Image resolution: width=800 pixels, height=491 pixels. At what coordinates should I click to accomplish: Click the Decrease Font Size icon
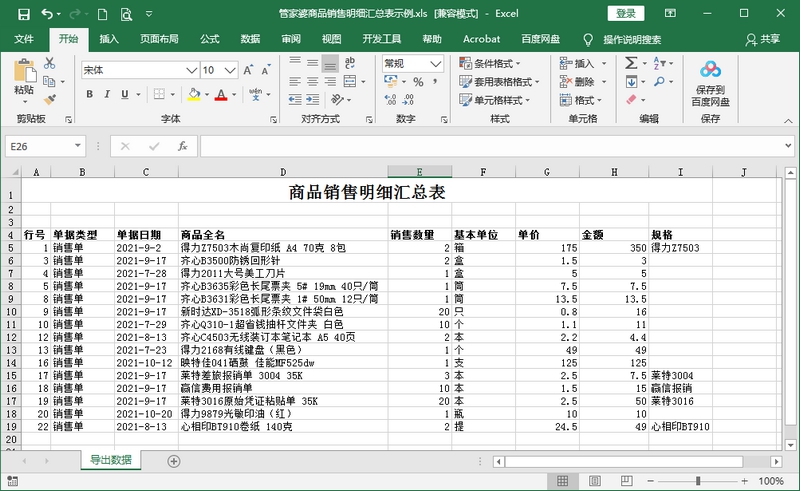(266, 70)
